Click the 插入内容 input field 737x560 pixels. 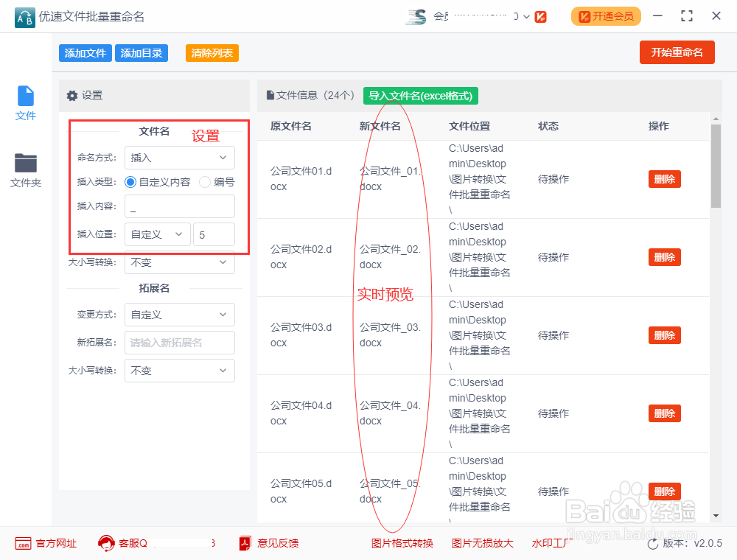tap(180, 206)
